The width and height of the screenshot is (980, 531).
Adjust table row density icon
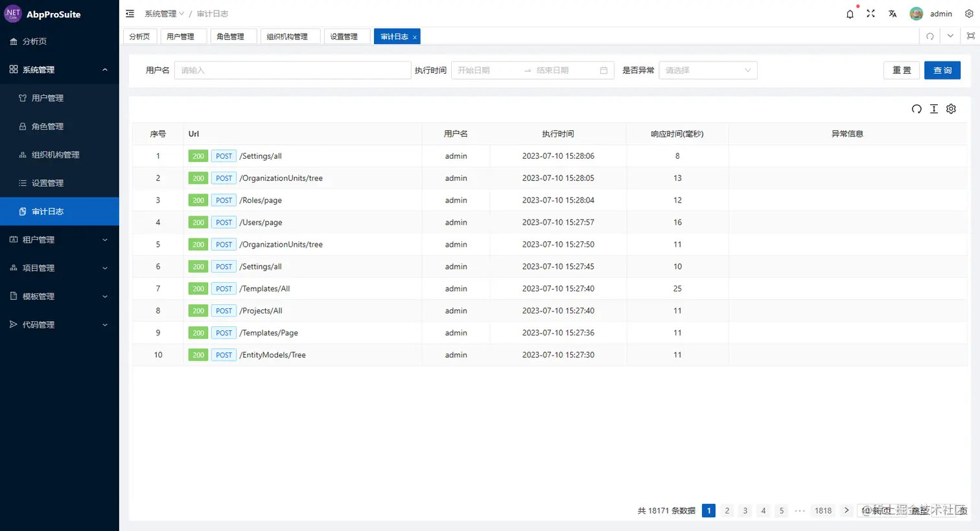click(x=933, y=109)
